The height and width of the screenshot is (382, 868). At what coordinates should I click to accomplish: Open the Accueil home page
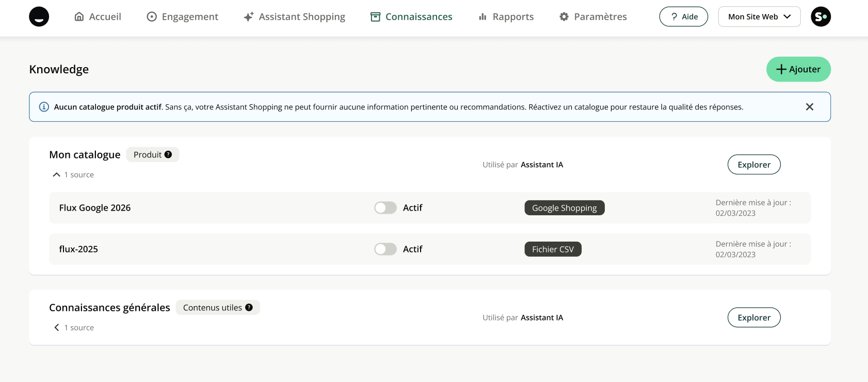[x=98, y=17]
